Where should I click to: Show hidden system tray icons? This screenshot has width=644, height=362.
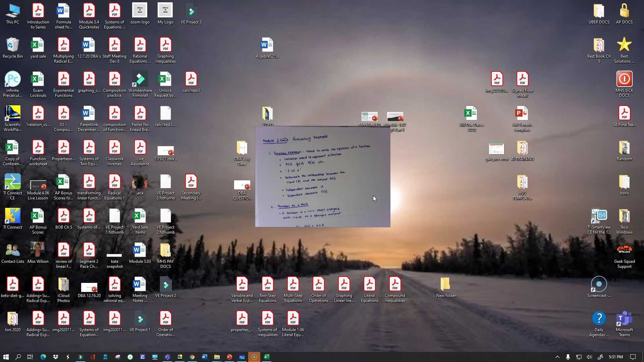tap(557, 357)
